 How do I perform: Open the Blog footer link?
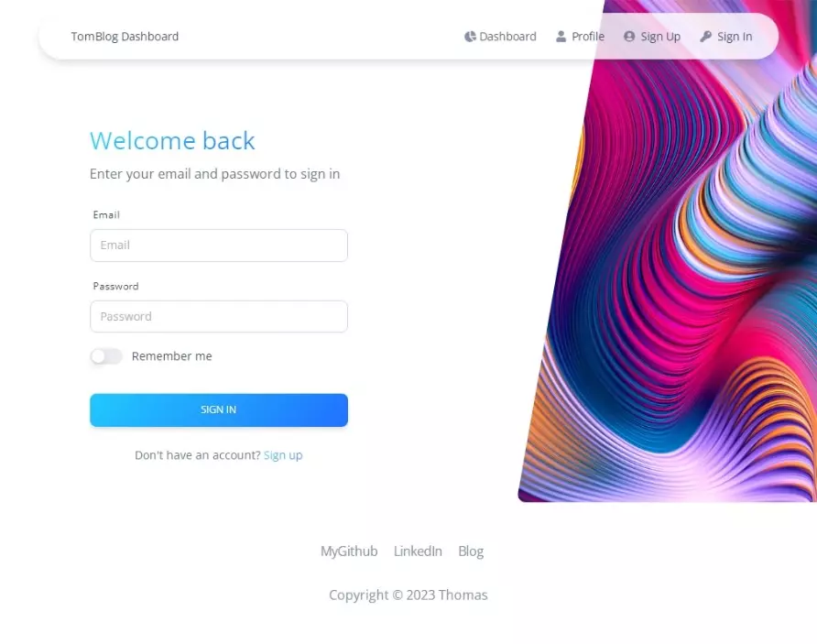[471, 551]
